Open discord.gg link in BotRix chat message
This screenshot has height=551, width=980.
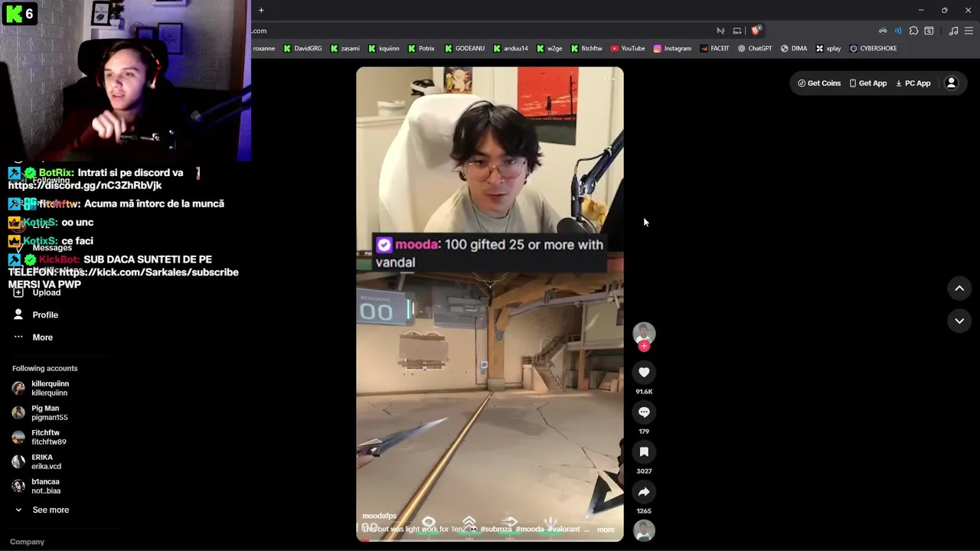click(x=85, y=186)
